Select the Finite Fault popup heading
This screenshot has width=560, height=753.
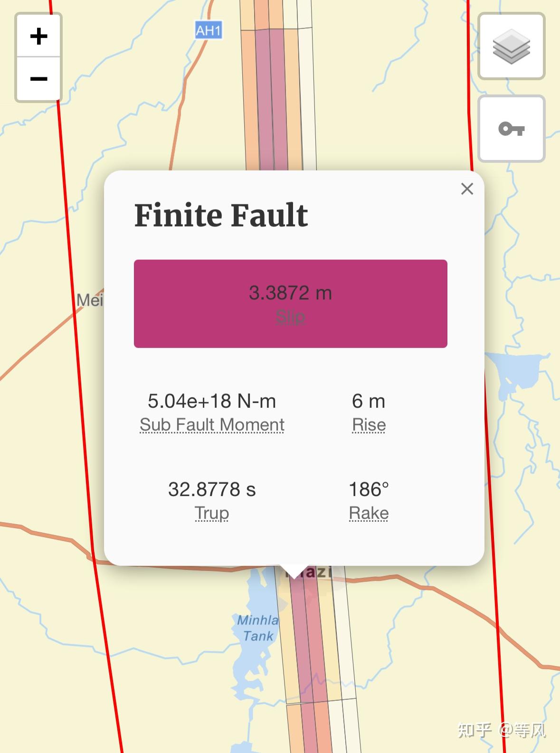coord(221,216)
